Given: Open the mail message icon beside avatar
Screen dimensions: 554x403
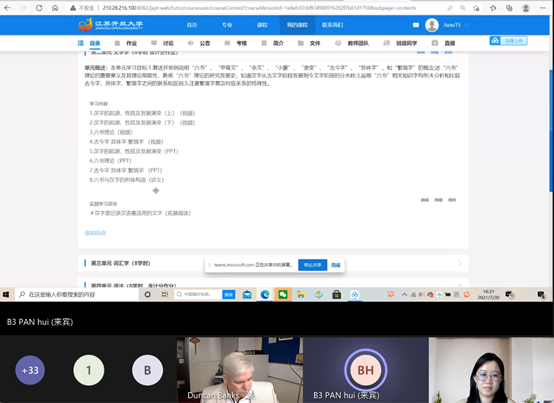Looking at the screenshot, I should click(x=416, y=25).
